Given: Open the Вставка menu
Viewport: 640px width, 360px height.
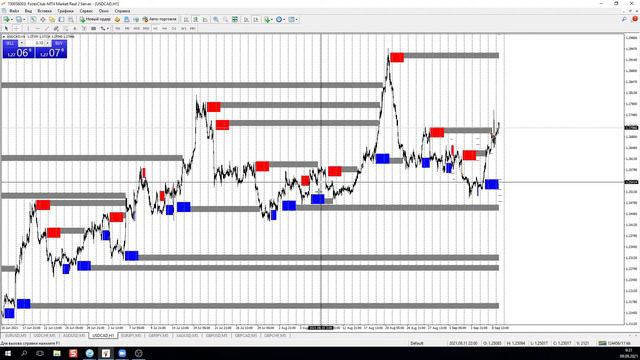Looking at the screenshot, I should tap(44, 11).
